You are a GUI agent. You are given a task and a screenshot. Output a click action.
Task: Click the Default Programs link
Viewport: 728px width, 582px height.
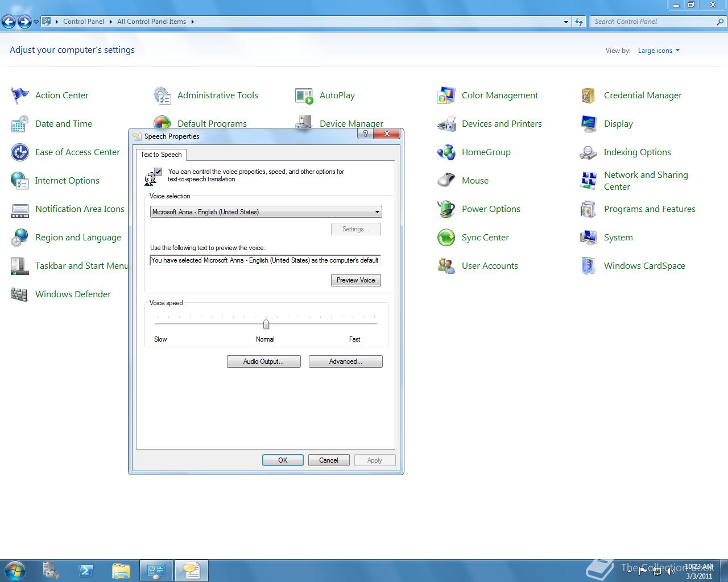(x=212, y=124)
